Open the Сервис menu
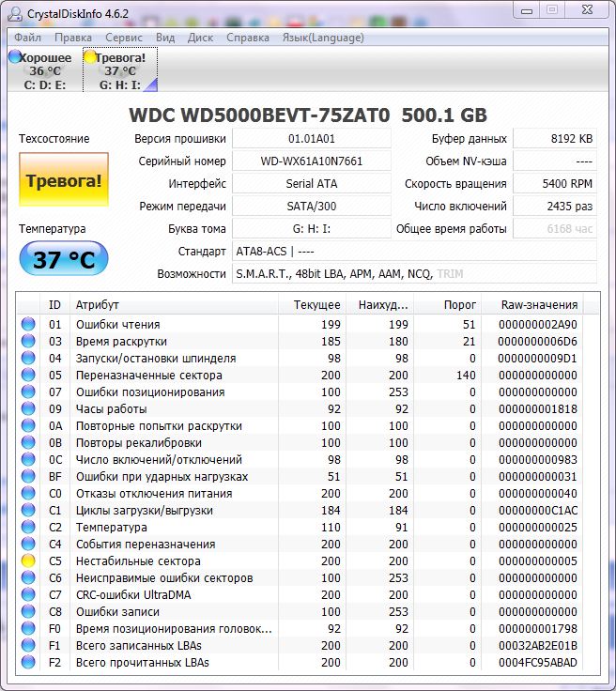The height and width of the screenshot is (691, 616). [x=124, y=38]
